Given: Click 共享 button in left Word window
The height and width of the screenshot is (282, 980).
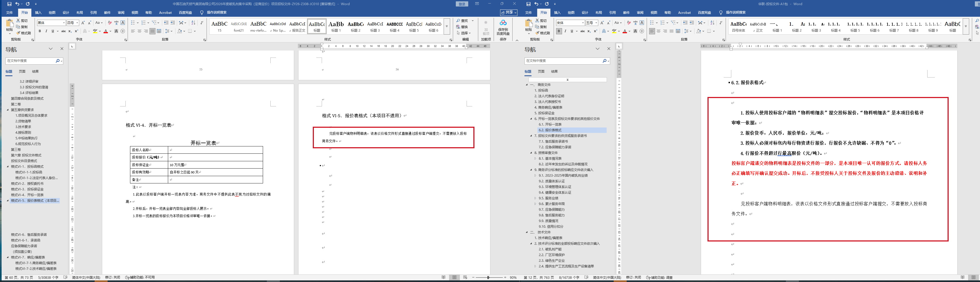Looking at the screenshot, I should pos(509,12).
